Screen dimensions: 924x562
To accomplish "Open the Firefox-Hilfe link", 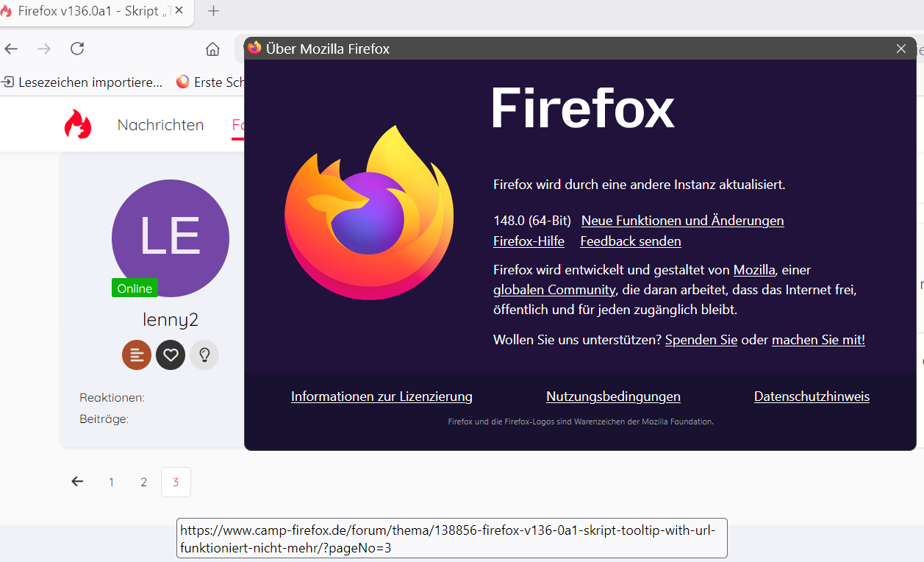I will (x=529, y=241).
